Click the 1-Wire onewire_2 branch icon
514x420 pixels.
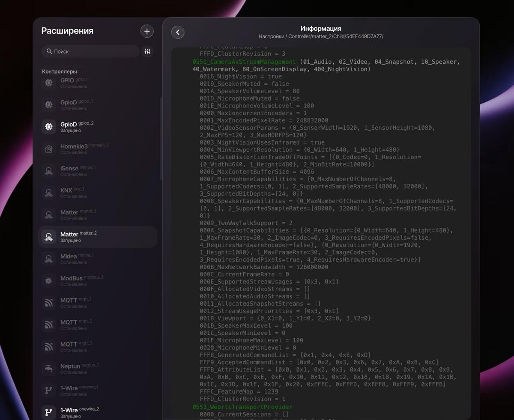click(49, 413)
